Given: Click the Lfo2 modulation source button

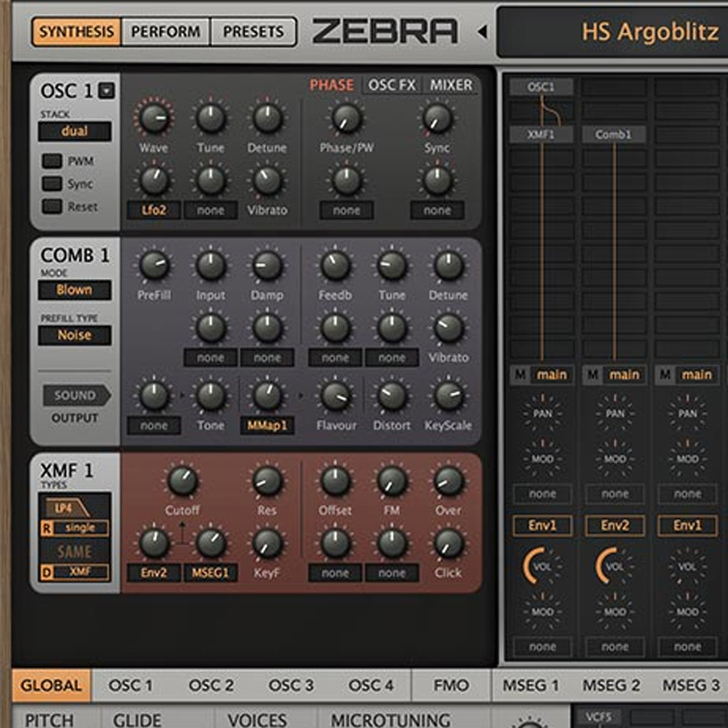Looking at the screenshot, I should point(154,210).
